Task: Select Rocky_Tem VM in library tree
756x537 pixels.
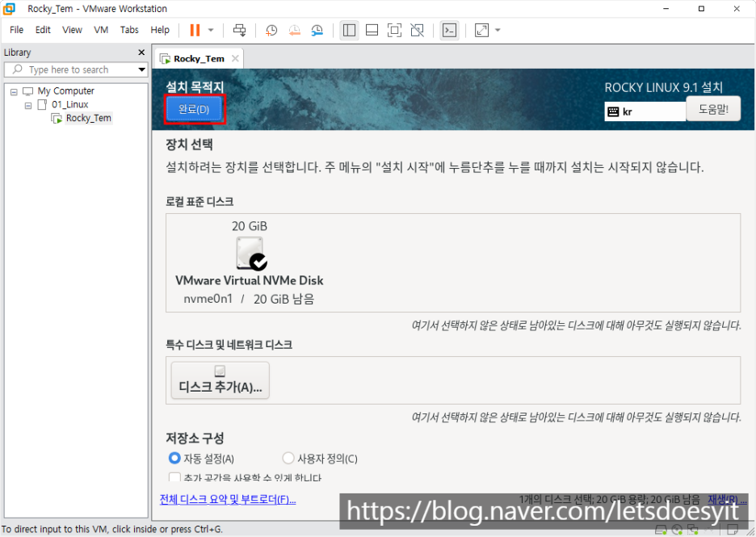Action: [x=89, y=118]
